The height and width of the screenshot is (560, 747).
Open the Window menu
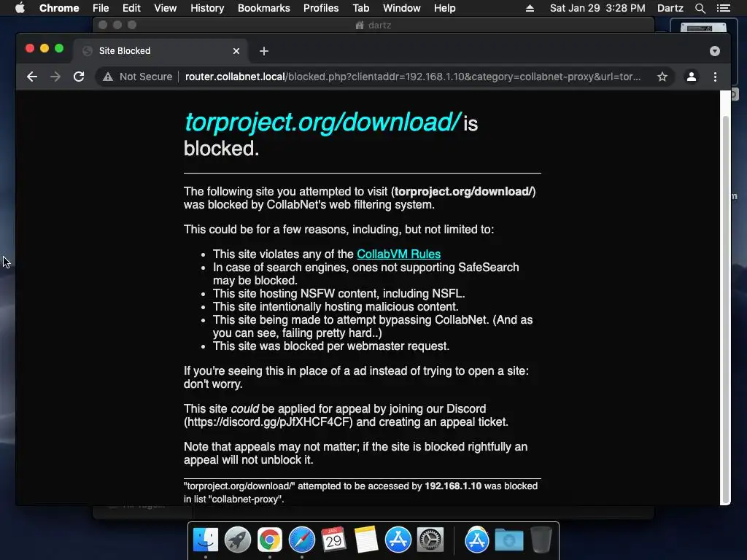(402, 8)
